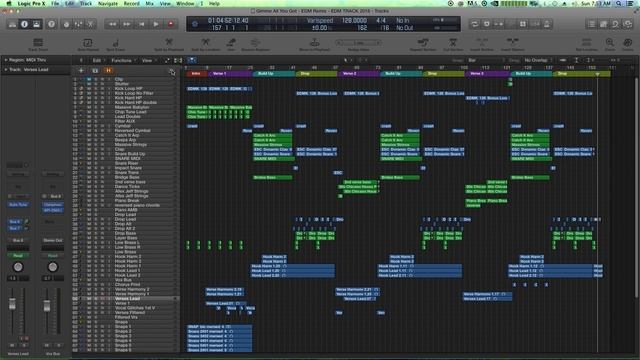Start playback with the Play button
The height and width of the screenshot is (360, 640).
[156, 24]
